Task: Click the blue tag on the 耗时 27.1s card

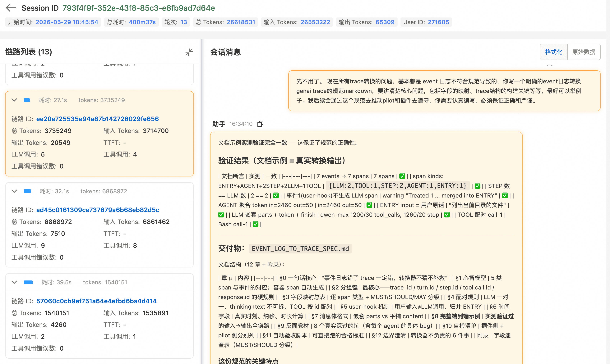Action: click(27, 100)
